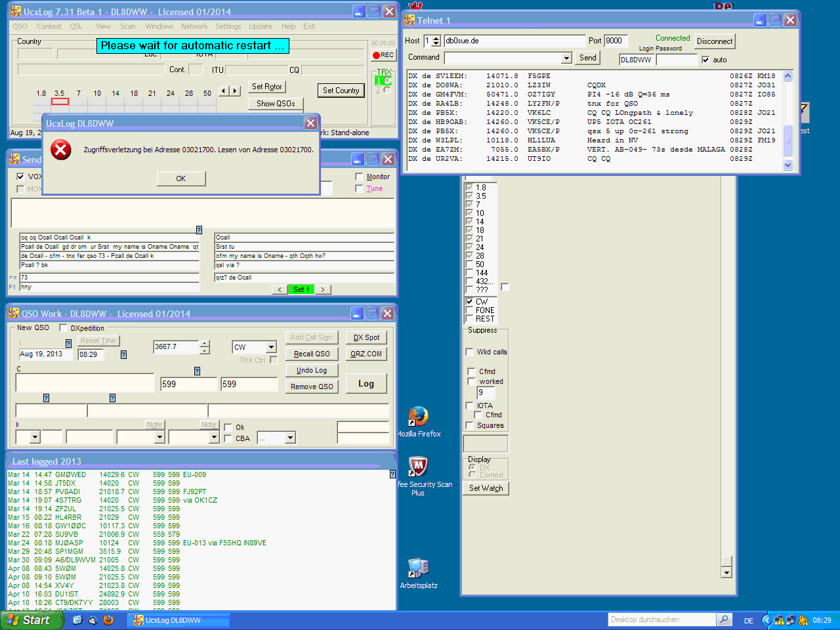Enable the Tune checkbox
Image resolution: width=840 pixels, height=630 pixels.
359,188
